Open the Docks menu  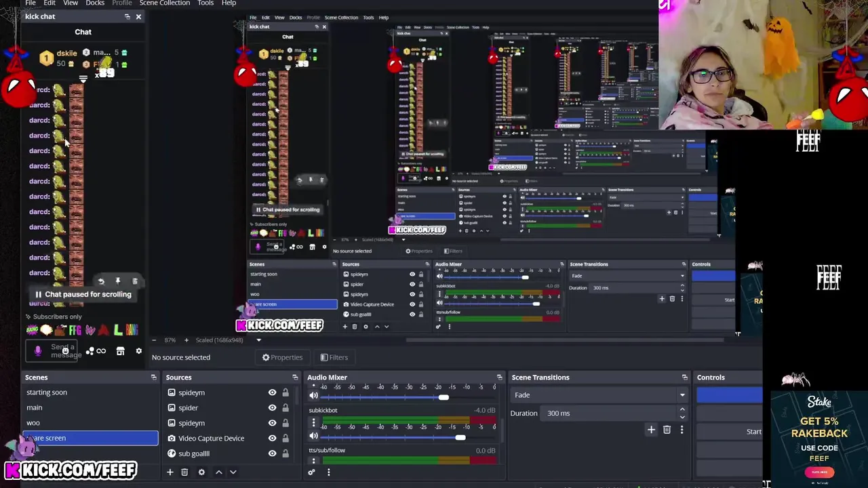(95, 3)
